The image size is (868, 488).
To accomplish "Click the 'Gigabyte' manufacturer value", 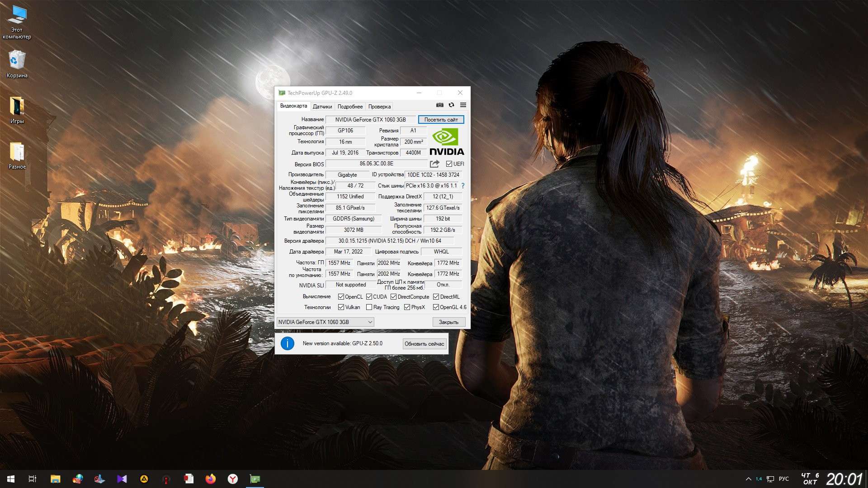I will pos(347,175).
